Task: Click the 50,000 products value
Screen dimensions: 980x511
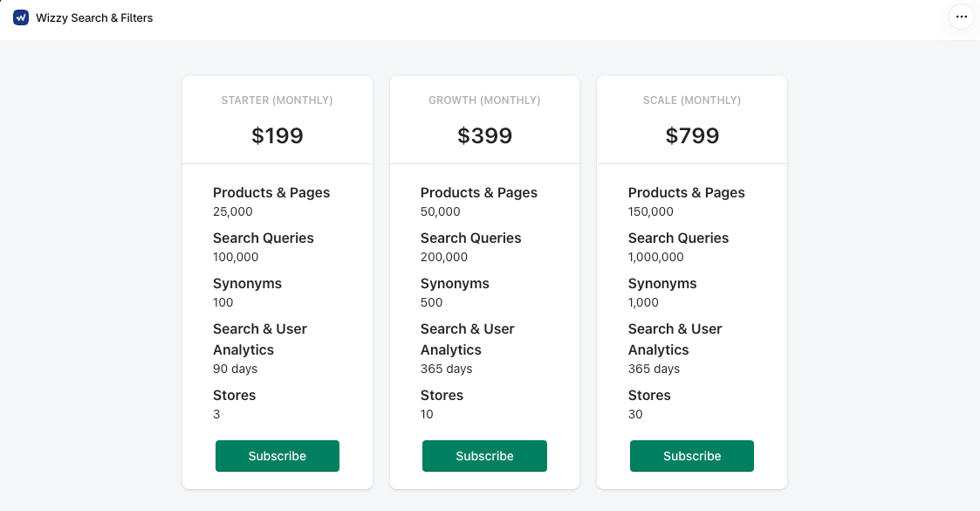Action: [x=440, y=211]
